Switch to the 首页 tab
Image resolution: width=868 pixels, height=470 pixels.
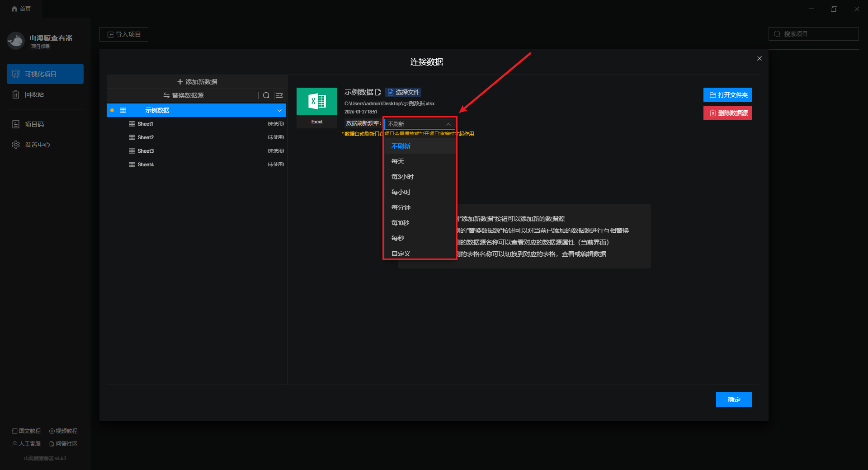(x=21, y=9)
